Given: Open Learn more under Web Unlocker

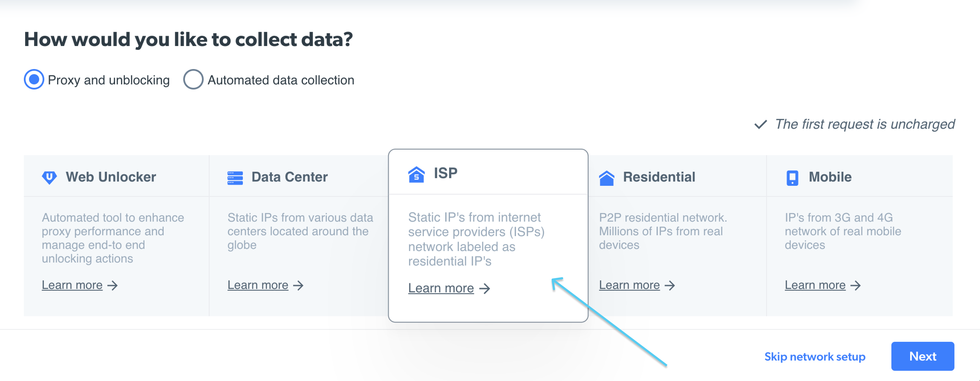Looking at the screenshot, I should (x=72, y=285).
